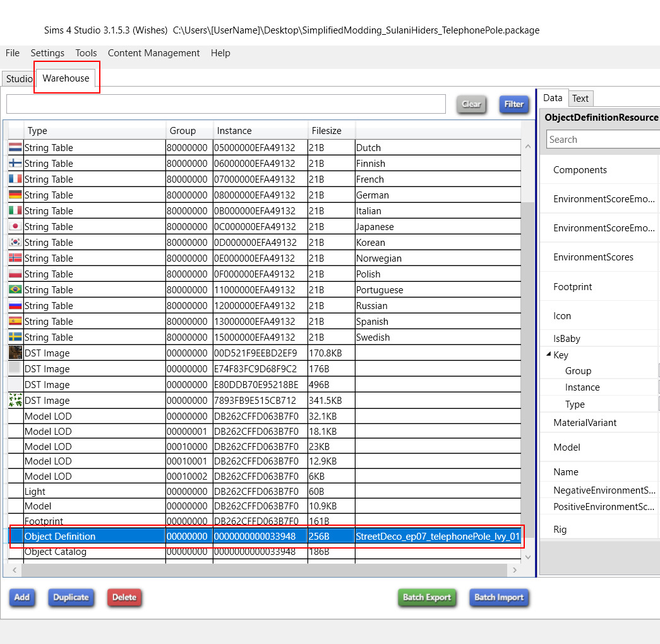This screenshot has height=644, width=660.
Task: Click the Spanish flag icon
Action: click(x=15, y=321)
